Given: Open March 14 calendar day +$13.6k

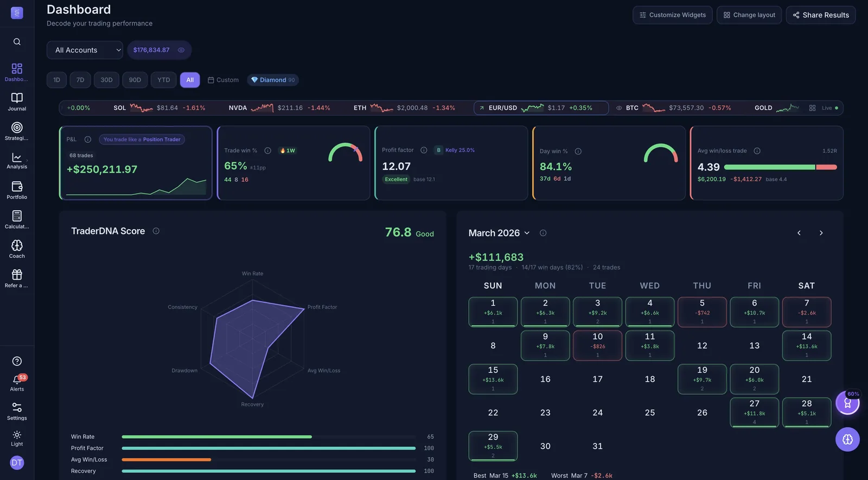Looking at the screenshot, I should 807,345.
